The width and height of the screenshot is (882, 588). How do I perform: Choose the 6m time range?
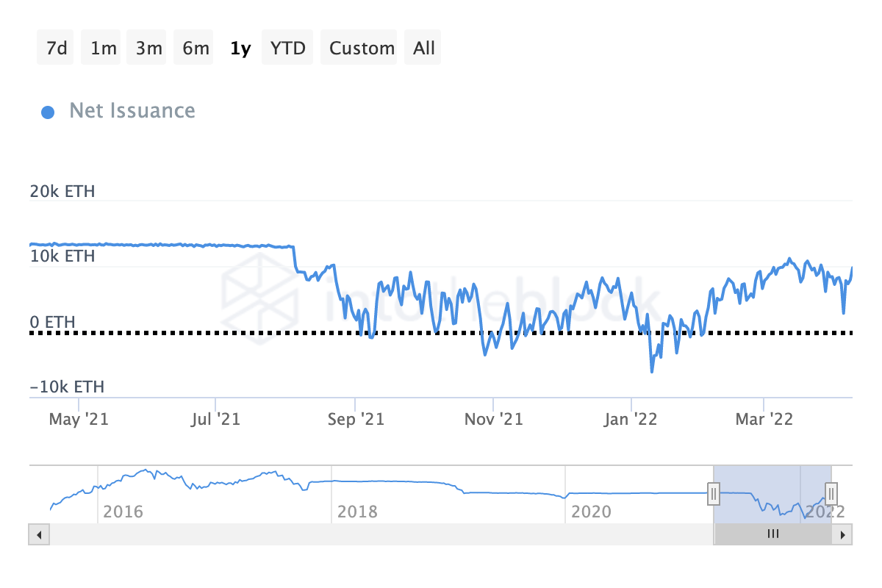click(x=196, y=48)
